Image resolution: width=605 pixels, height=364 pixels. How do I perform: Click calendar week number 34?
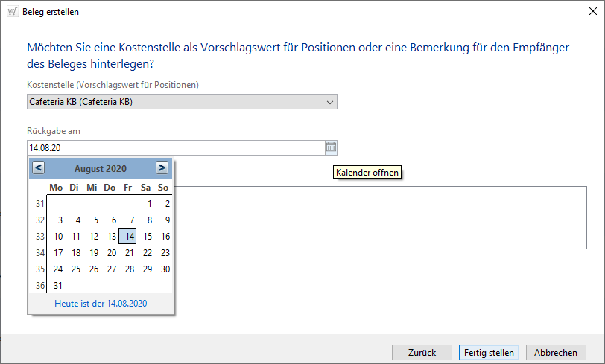39,253
